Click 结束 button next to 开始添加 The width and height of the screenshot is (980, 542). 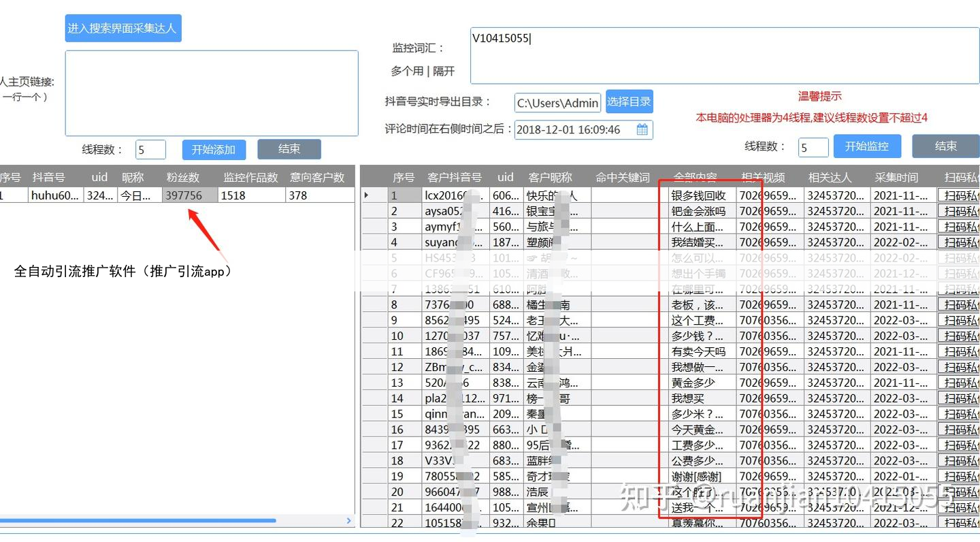(x=289, y=149)
